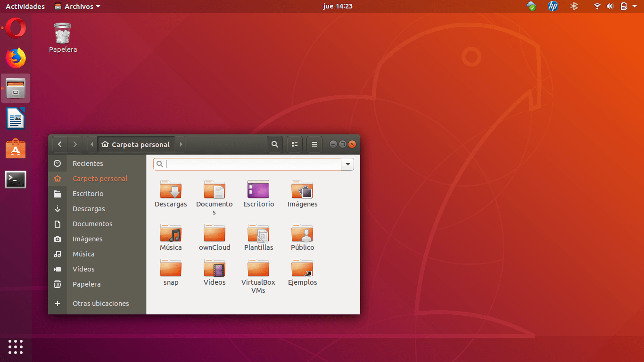The image size is (644, 362).
Task: Open the ownCloud folder
Action: (215, 232)
